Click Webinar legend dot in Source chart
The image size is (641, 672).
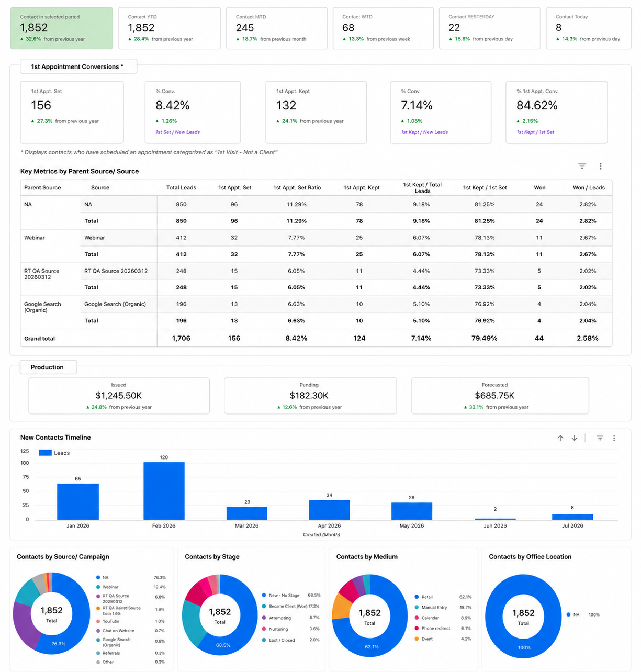click(x=98, y=587)
